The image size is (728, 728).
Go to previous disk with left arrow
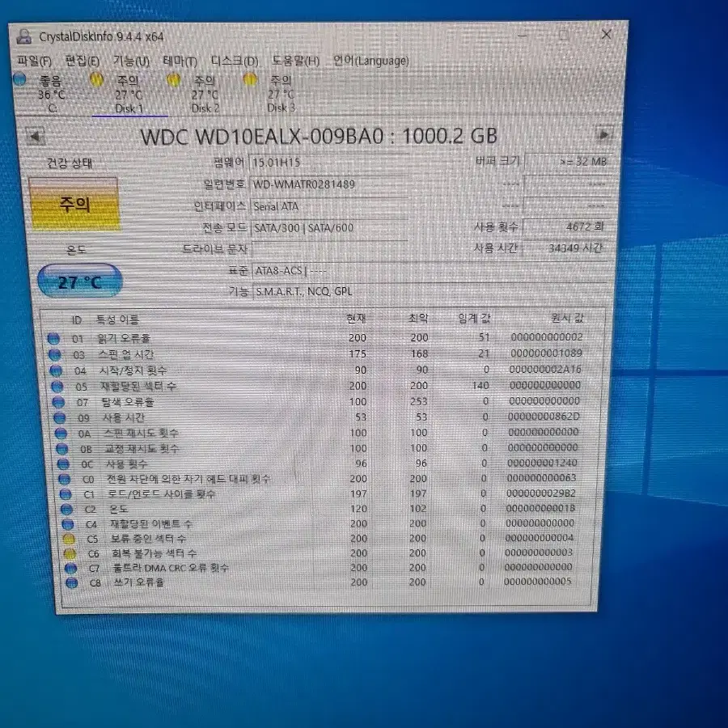click(x=35, y=137)
